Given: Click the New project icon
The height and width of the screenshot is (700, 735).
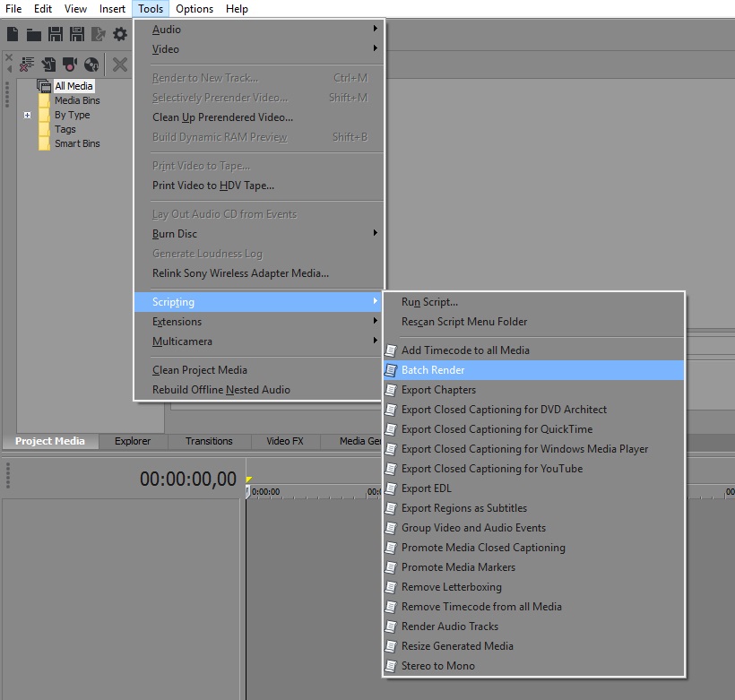Looking at the screenshot, I should (13, 35).
